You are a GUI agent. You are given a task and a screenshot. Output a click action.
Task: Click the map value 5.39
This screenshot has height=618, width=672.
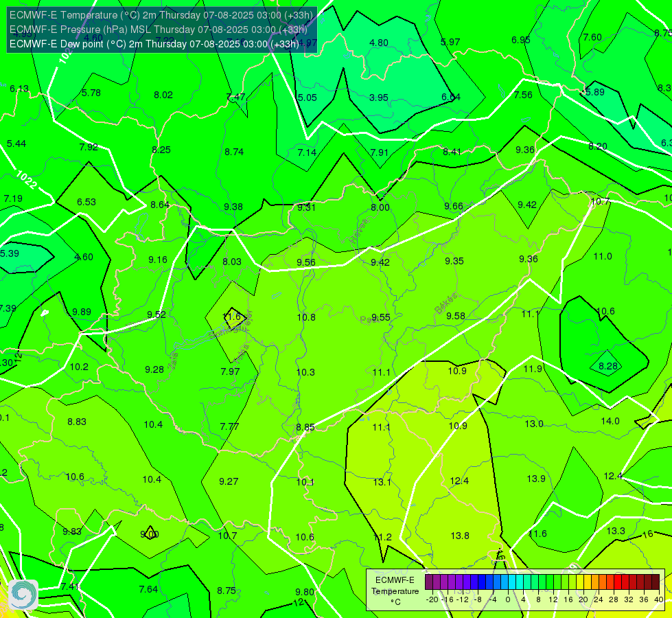pos(10,253)
